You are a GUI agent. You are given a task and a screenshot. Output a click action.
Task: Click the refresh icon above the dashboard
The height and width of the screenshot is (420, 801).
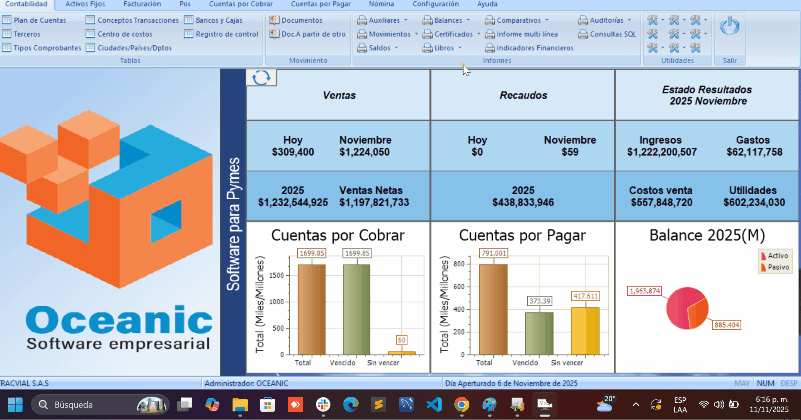click(261, 79)
